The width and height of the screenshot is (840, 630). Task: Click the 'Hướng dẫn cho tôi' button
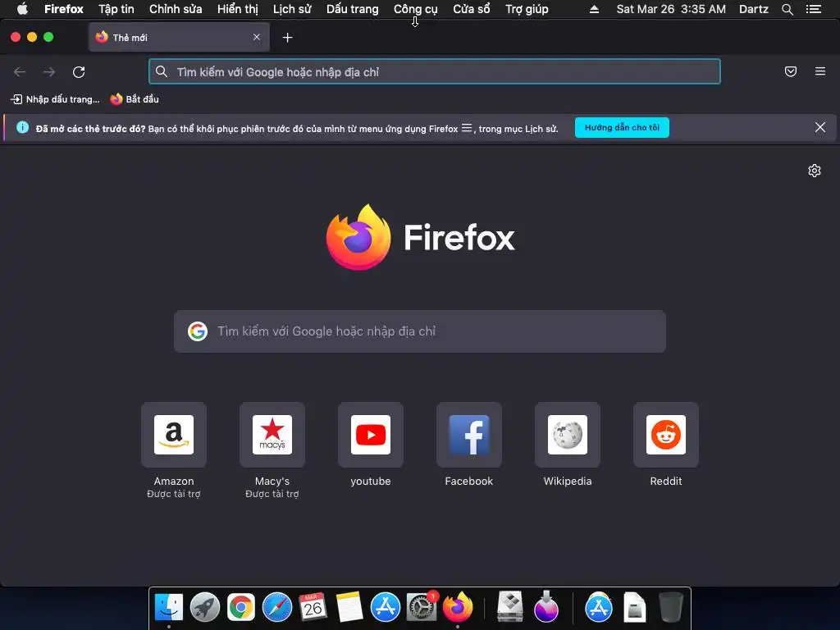point(622,127)
